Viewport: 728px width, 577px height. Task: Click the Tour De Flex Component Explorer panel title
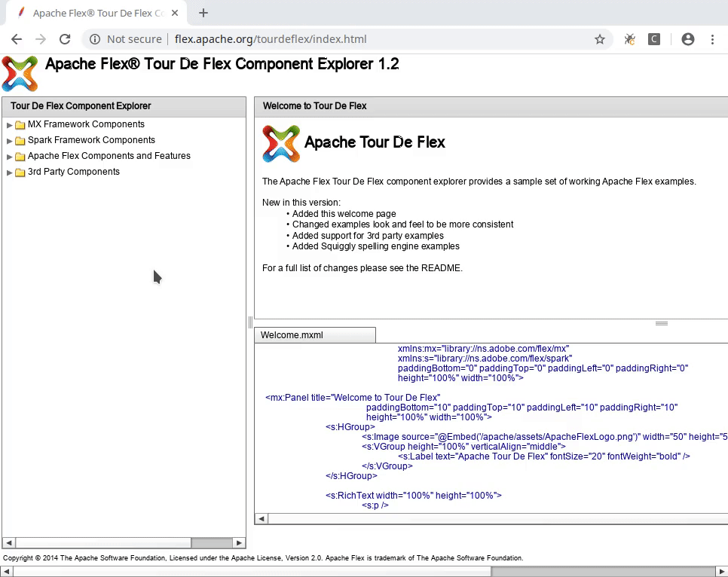(x=81, y=106)
